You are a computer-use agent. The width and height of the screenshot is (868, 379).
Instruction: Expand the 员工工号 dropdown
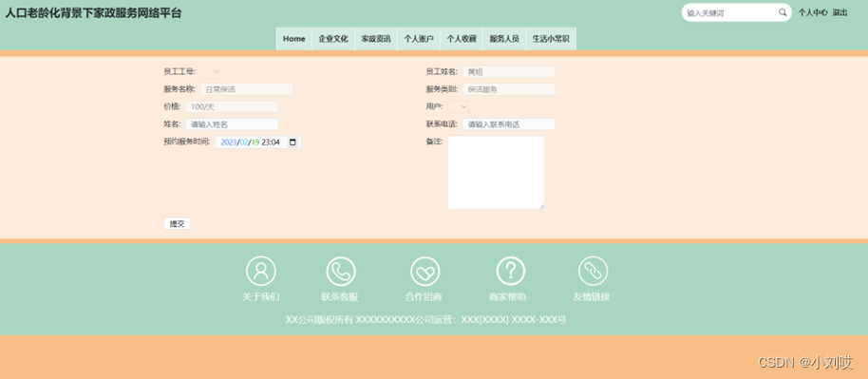[x=211, y=71]
